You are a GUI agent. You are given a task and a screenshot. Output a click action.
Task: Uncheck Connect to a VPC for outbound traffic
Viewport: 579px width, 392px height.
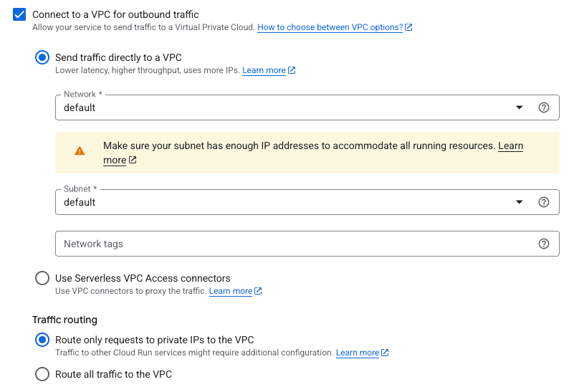(x=19, y=14)
